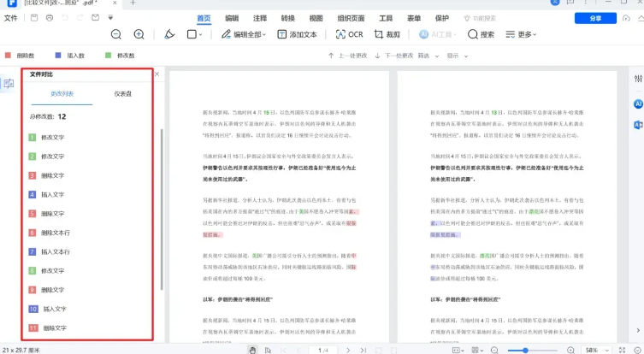Expand the 更多 dropdown
644x354 pixels.
point(521,34)
